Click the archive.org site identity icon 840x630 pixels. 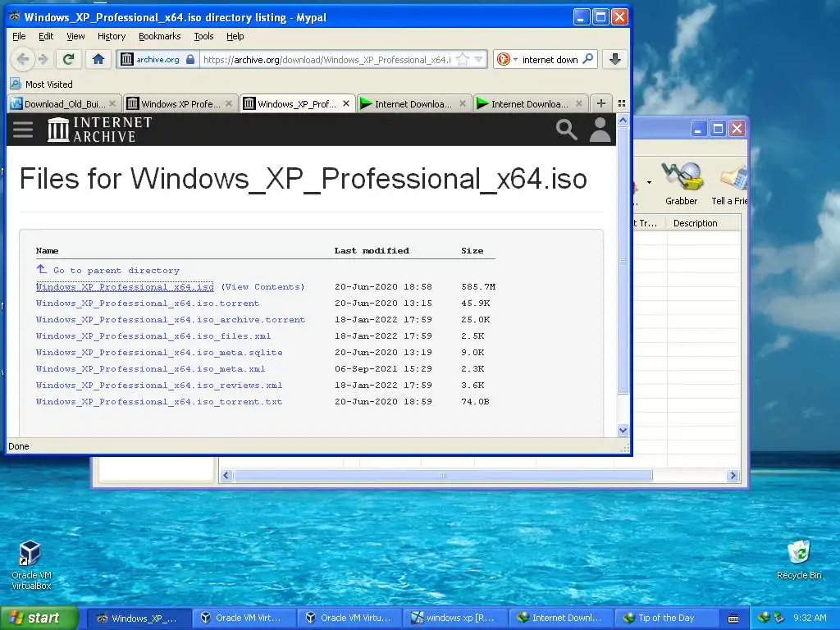tap(126, 59)
